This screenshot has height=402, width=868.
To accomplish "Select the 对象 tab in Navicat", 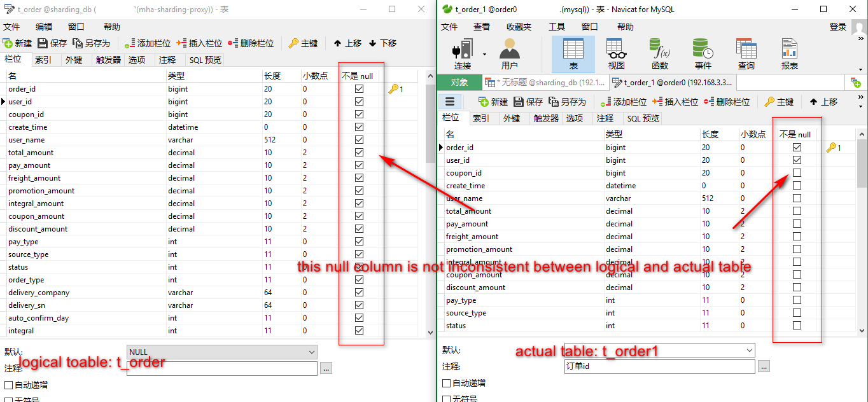I will (459, 83).
